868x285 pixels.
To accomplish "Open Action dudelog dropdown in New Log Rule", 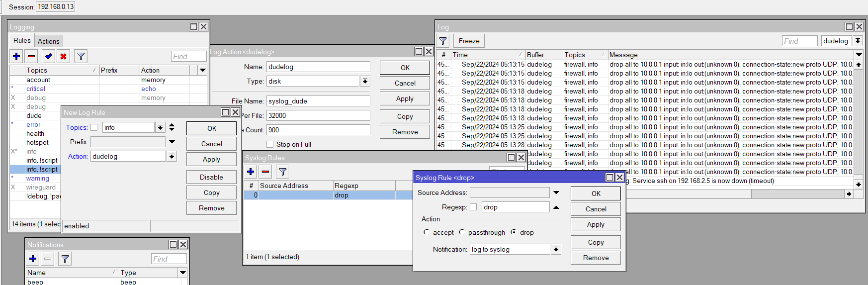I will coord(172,156).
